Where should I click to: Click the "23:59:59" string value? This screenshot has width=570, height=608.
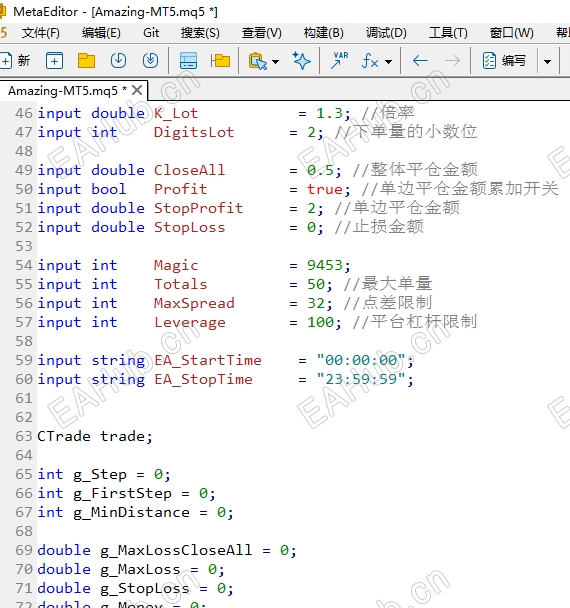[361, 379]
